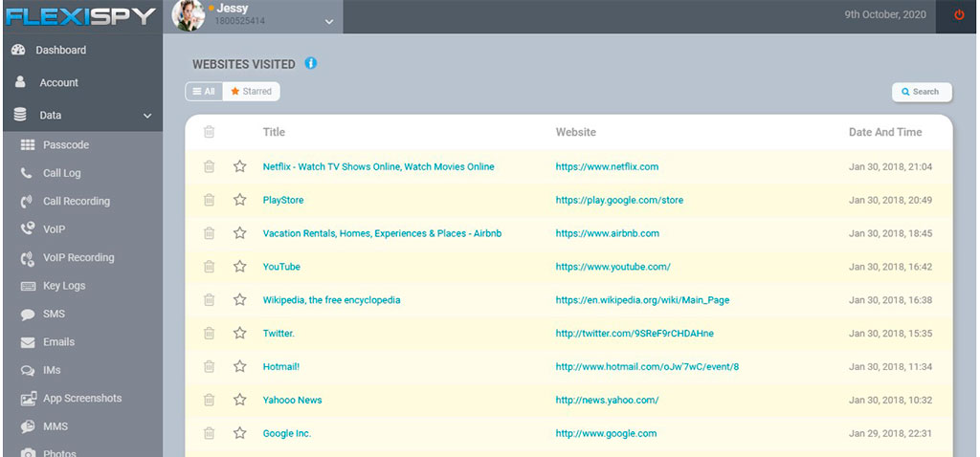Expand the Jessy device dropdown chevron
Screen dimensions: 980x457
pyautogui.click(x=329, y=22)
